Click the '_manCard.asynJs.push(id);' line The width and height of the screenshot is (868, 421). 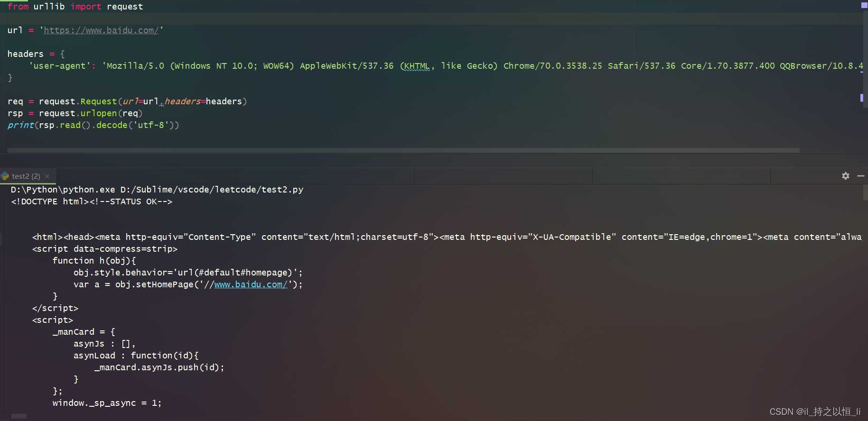point(159,367)
